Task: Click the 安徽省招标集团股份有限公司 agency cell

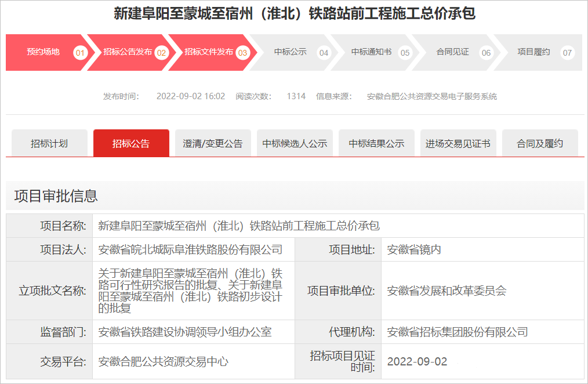Action: click(458, 332)
